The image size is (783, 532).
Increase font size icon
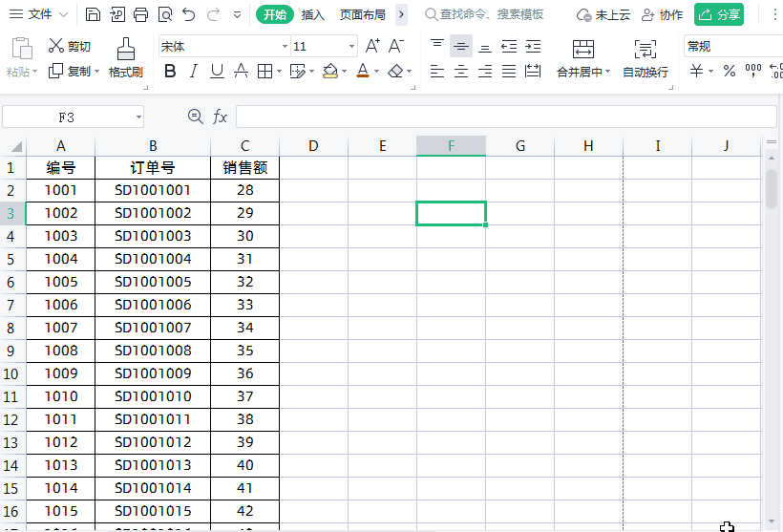[x=372, y=46]
